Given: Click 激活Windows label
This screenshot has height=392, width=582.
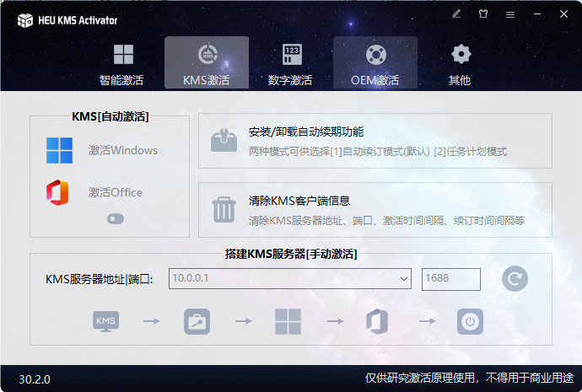Looking at the screenshot, I should pyautogui.click(x=123, y=150).
